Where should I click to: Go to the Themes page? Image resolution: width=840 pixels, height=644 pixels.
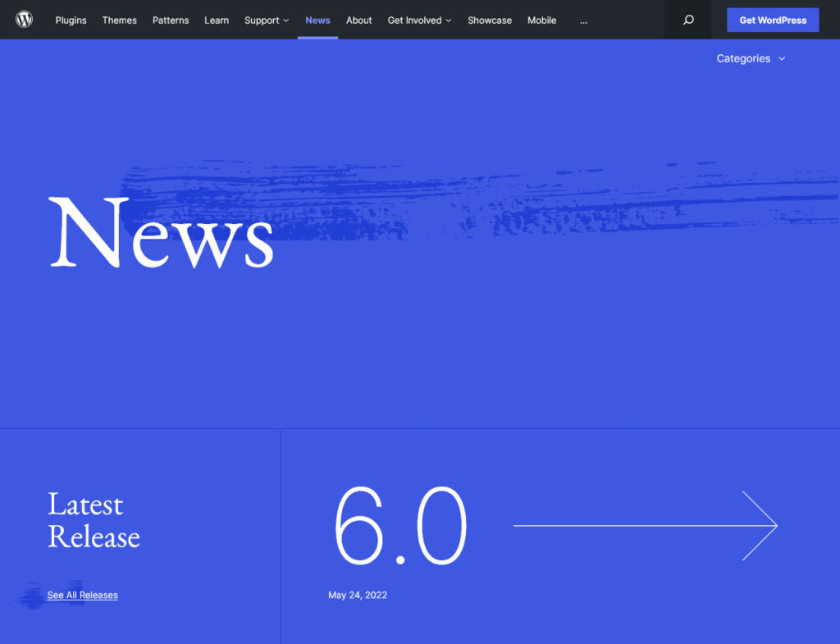pyautogui.click(x=120, y=20)
